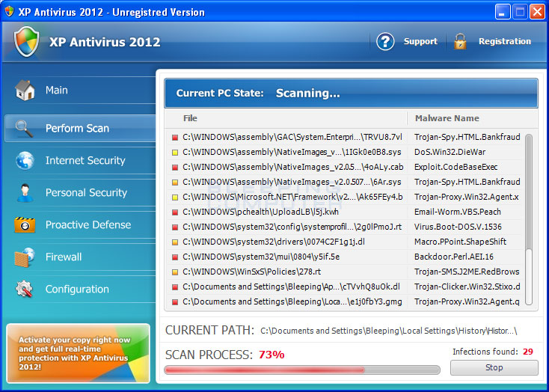Select Perform Scan in the sidebar
The height and width of the screenshot is (392, 549).
80,128
